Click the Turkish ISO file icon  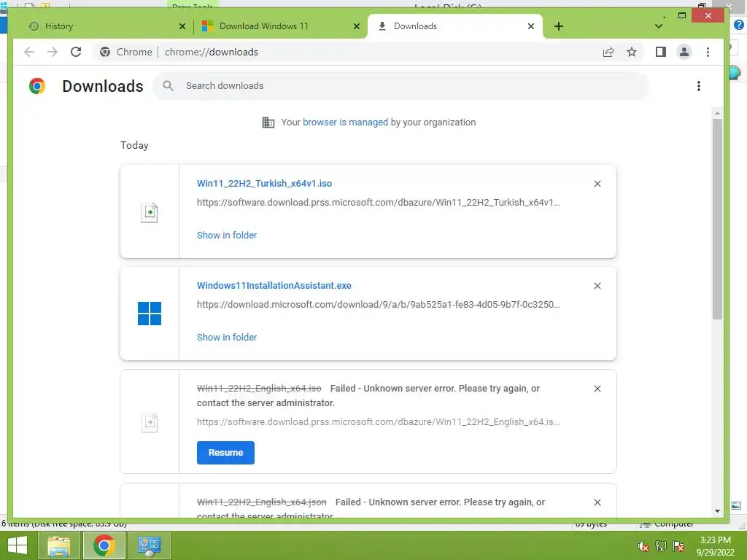coord(149,212)
